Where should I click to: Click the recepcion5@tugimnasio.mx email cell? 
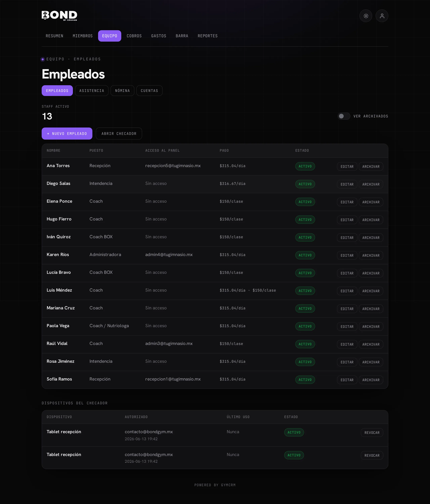coord(173,166)
